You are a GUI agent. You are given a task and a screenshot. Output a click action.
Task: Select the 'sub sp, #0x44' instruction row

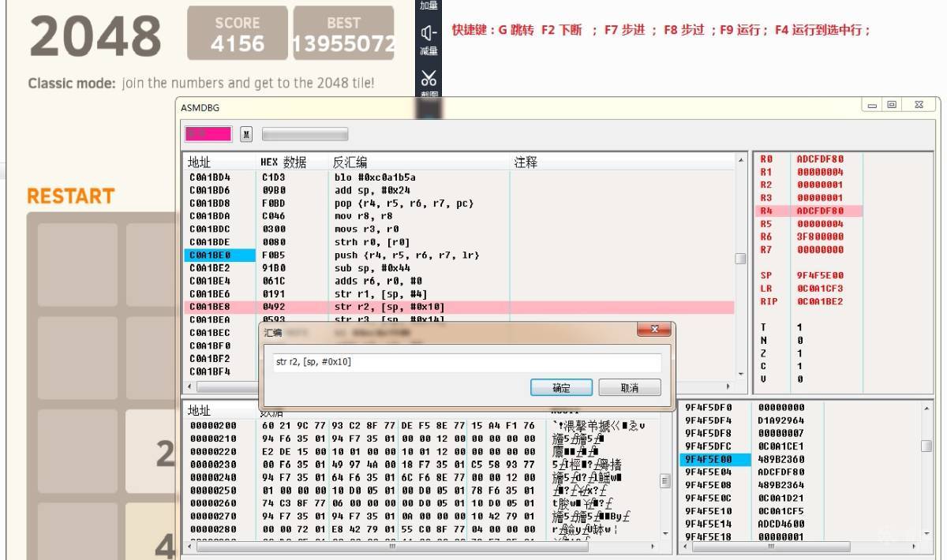(459, 268)
